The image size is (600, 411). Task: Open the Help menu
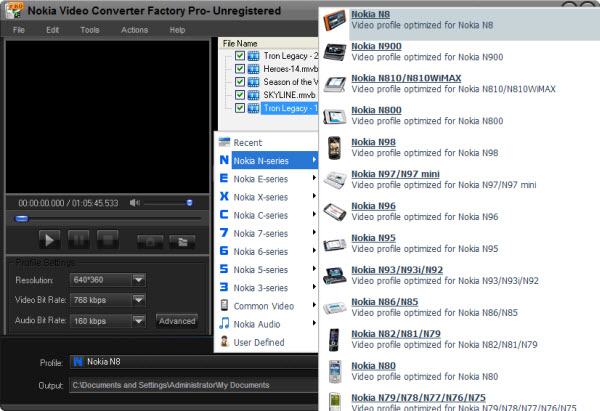point(177,30)
